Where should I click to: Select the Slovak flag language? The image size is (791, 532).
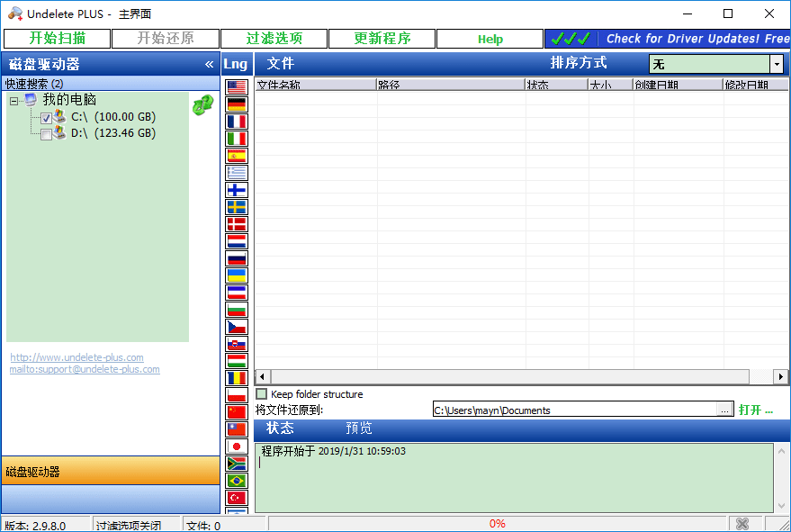tap(237, 344)
